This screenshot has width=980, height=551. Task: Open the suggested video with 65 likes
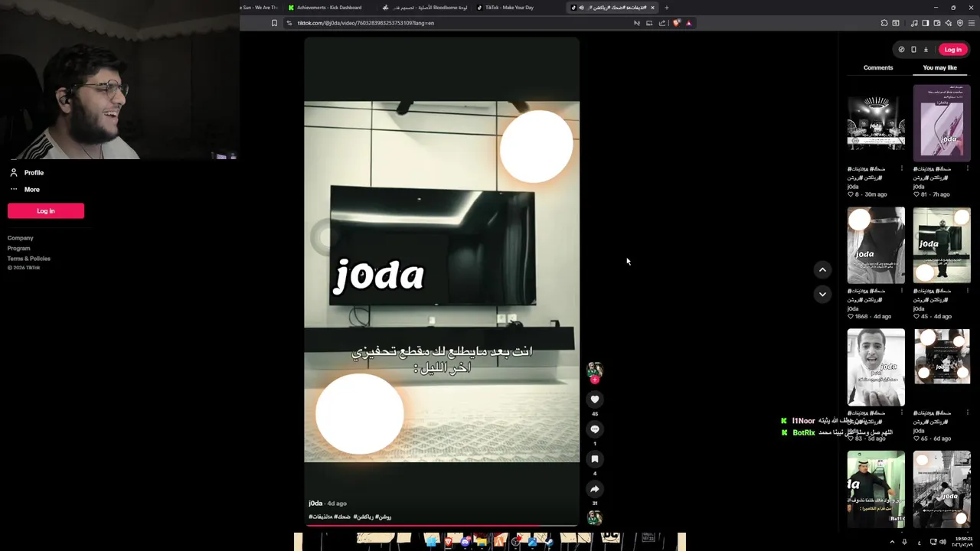tap(942, 367)
